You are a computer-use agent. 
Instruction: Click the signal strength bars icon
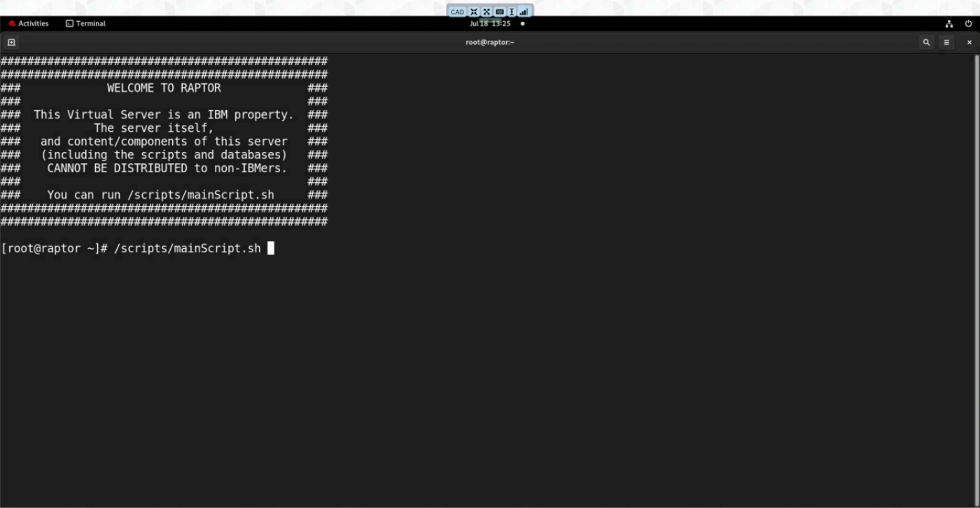pos(524,12)
